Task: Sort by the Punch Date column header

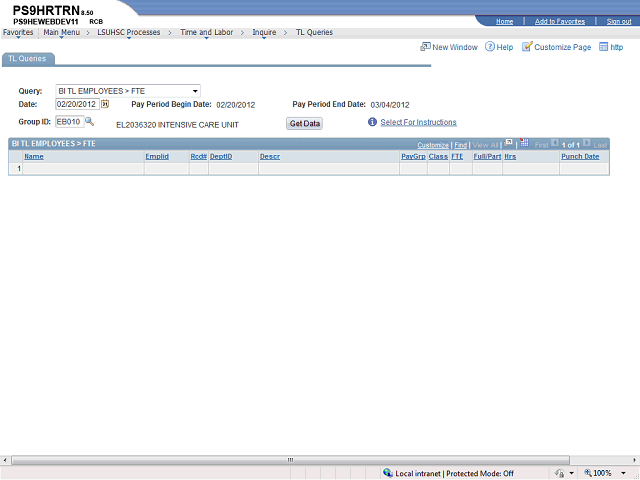Action: point(580,156)
